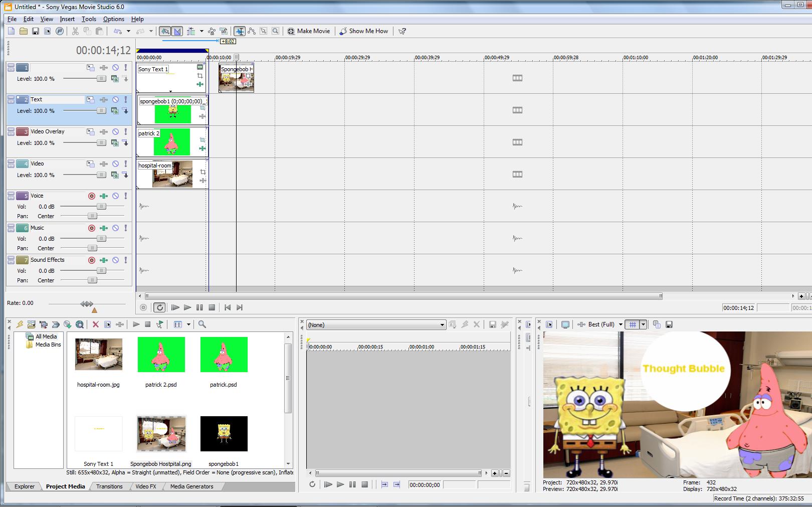Arm the Voice track for recording
Screen dimensions: 812x507
point(92,196)
